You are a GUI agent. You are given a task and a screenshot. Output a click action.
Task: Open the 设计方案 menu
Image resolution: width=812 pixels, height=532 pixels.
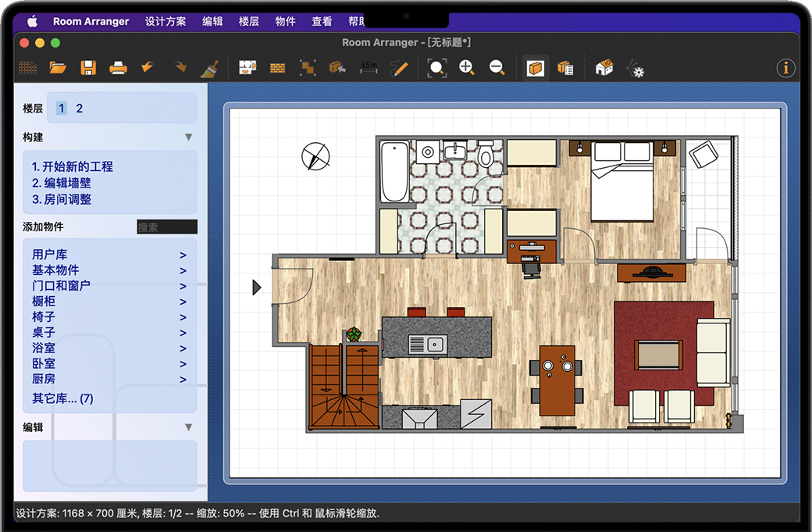166,21
